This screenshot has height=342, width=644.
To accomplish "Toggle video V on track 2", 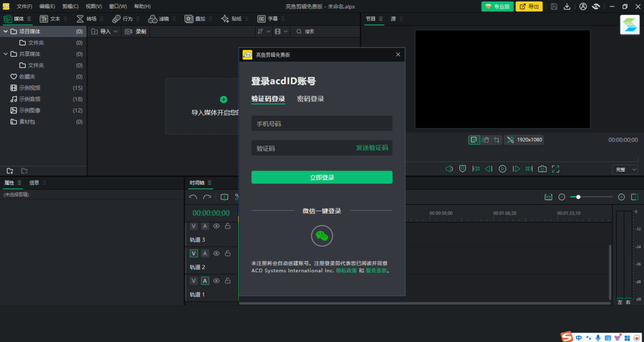I will coord(194,254).
